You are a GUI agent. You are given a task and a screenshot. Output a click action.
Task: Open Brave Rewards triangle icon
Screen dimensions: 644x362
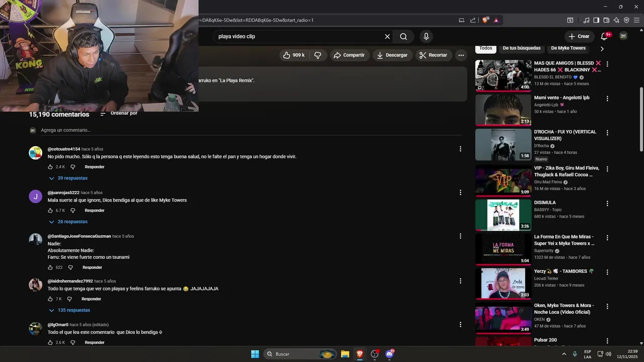click(x=496, y=20)
